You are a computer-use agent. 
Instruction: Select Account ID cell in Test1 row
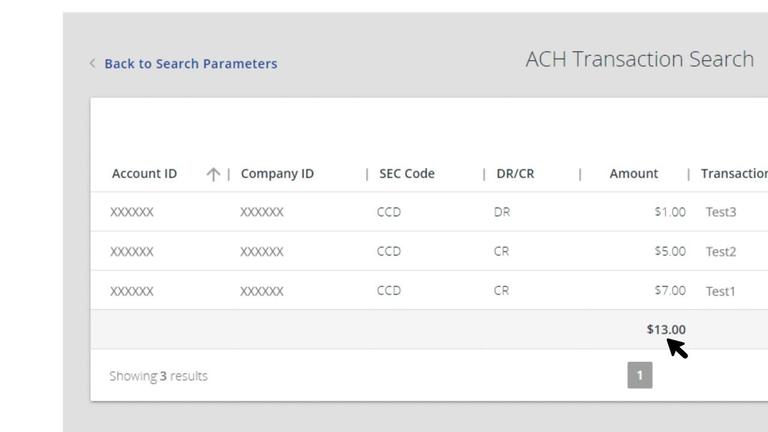point(132,291)
